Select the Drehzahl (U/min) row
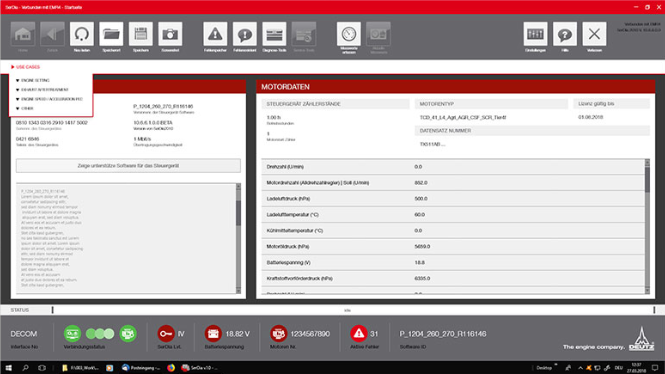This screenshot has height=374, width=665. coord(453,167)
